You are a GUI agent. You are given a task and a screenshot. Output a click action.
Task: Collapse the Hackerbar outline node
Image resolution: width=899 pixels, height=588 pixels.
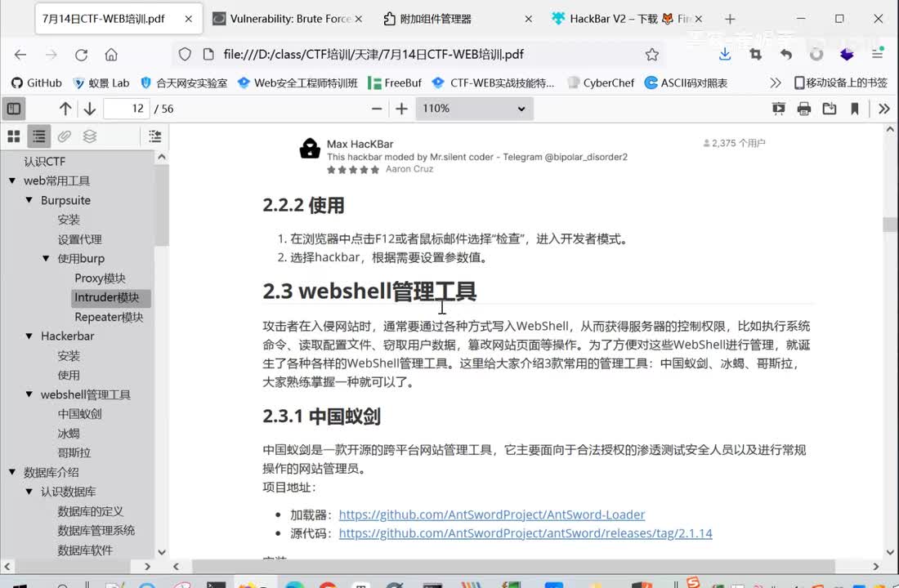click(29, 336)
